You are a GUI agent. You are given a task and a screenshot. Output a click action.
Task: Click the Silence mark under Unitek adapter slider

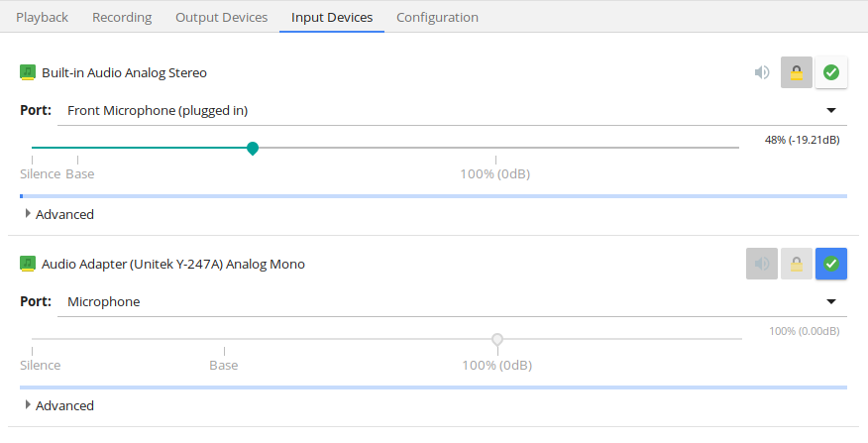point(41,366)
